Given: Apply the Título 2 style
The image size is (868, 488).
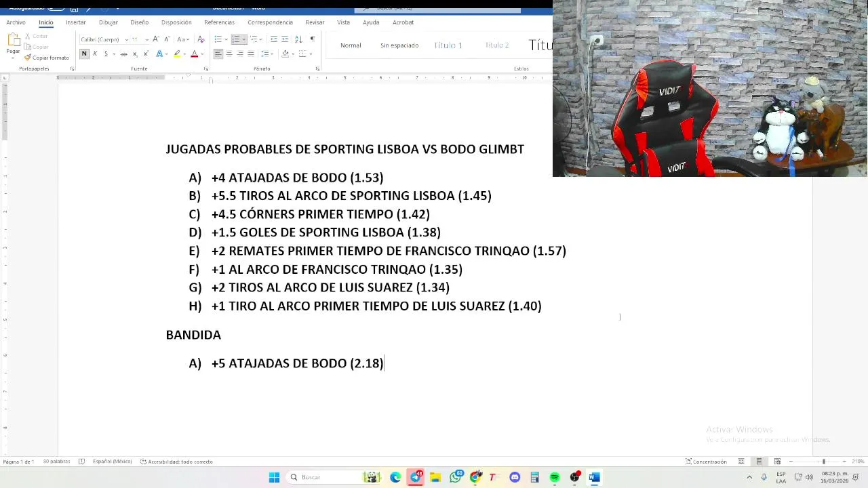Looking at the screenshot, I should tap(497, 45).
